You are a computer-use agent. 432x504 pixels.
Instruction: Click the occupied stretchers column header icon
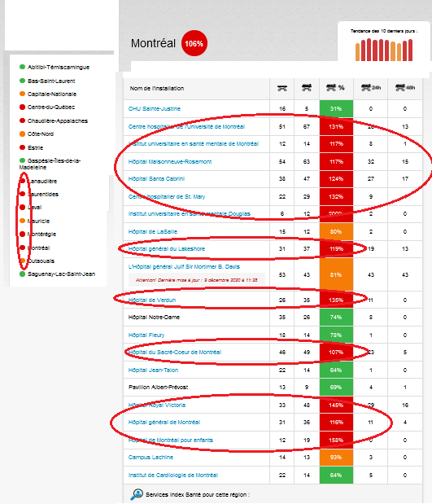coord(307,87)
